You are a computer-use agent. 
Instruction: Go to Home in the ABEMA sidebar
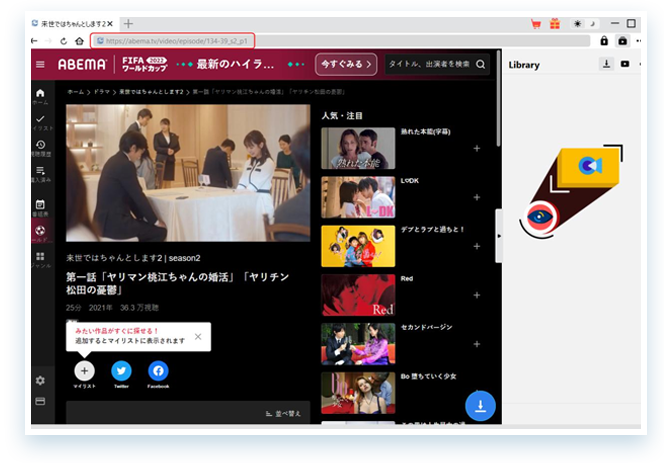click(x=40, y=96)
